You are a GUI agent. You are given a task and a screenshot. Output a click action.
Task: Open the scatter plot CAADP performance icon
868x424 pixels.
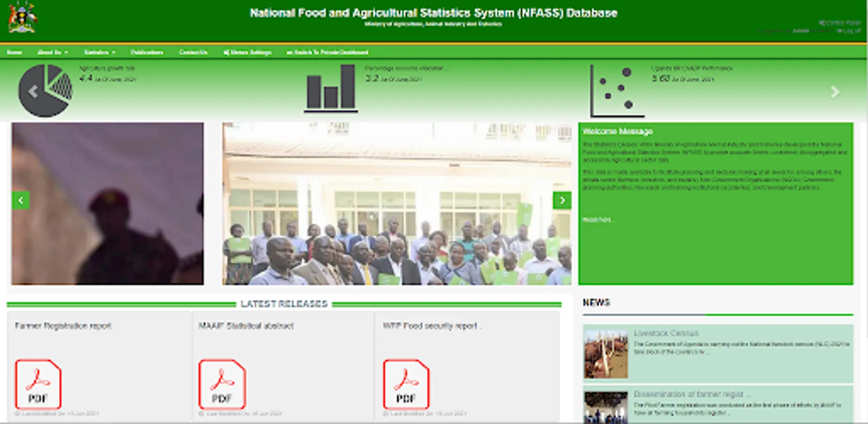point(617,91)
